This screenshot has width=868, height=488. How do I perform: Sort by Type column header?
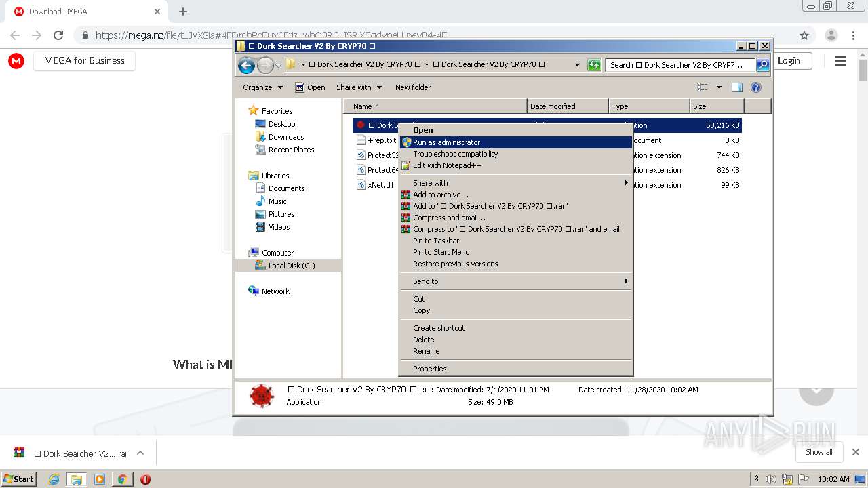point(649,106)
